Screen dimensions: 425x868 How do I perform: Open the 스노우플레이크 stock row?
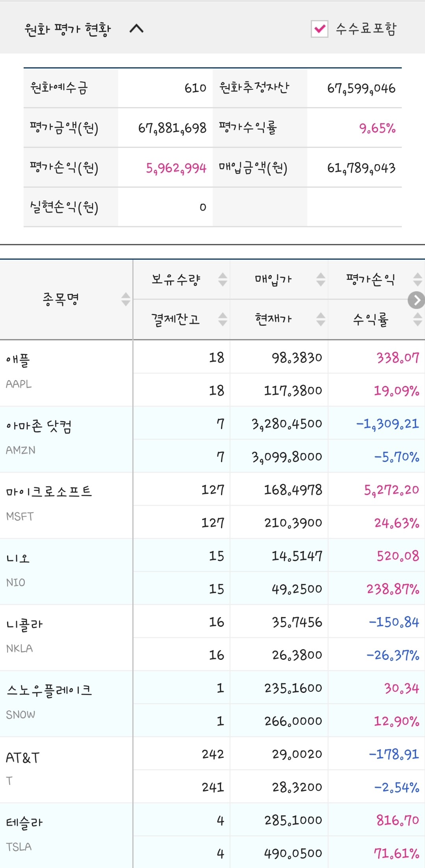click(212, 704)
